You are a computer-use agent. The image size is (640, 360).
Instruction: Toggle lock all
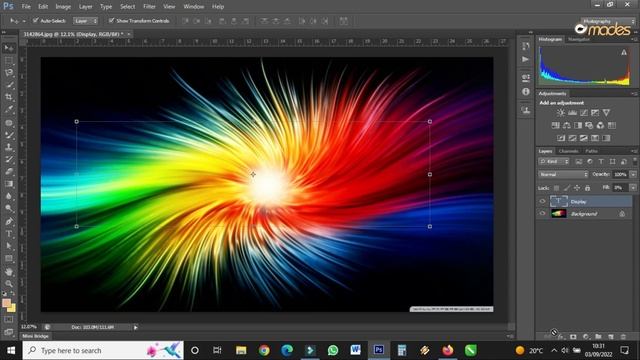tap(587, 188)
